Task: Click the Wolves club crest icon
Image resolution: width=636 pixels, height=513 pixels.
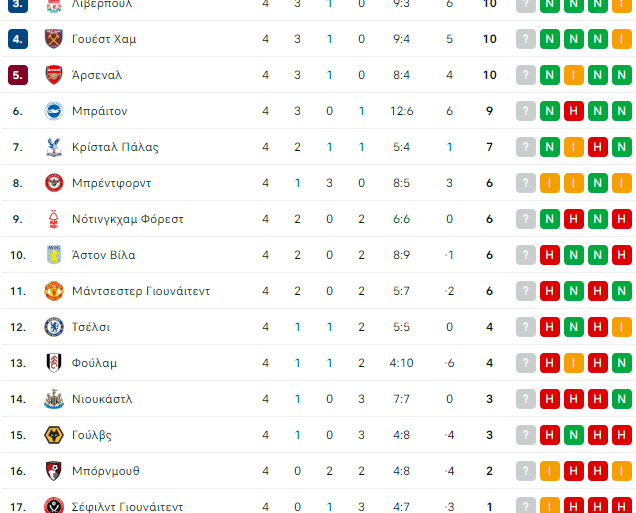Action: click(x=54, y=435)
